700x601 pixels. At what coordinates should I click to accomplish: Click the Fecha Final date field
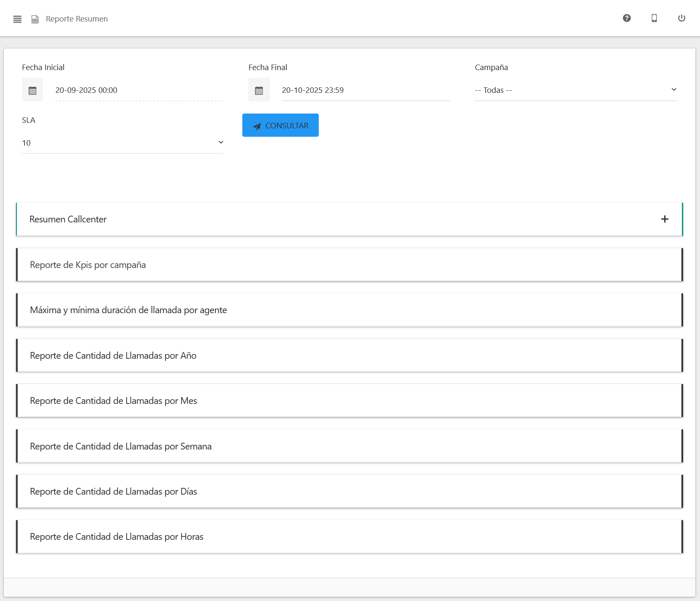[x=366, y=90]
